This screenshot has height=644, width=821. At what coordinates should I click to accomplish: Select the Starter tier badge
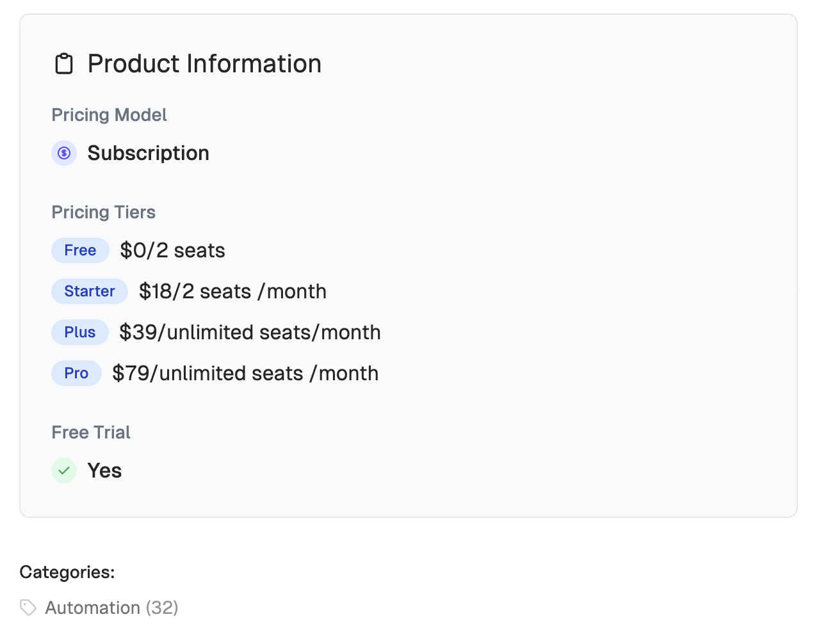pyautogui.click(x=90, y=291)
